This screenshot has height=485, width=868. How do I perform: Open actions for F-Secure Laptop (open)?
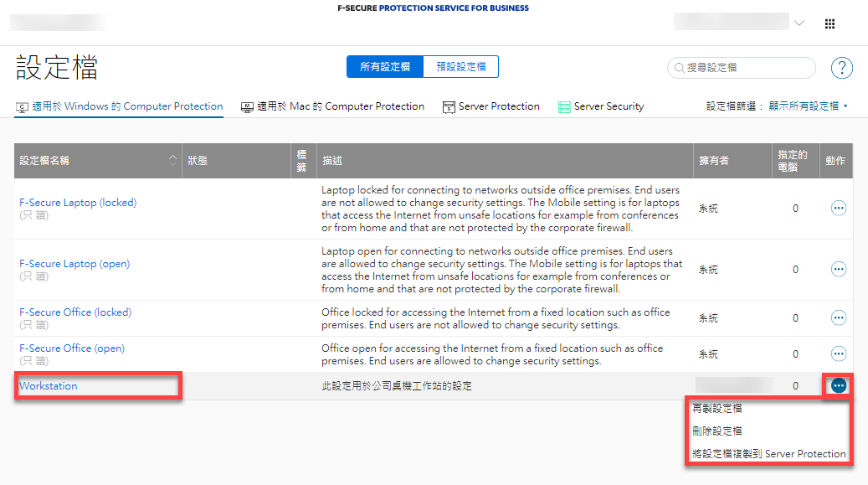(x=838, y=269)
